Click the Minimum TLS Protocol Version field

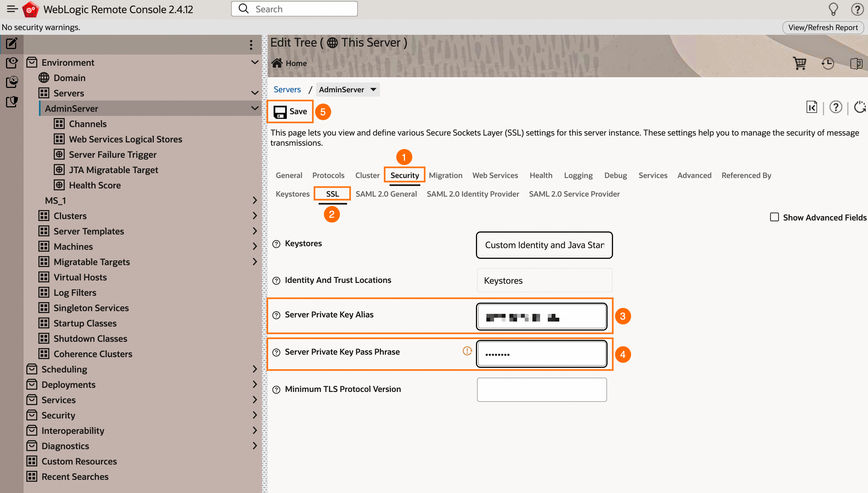click(x=542, y=390)
